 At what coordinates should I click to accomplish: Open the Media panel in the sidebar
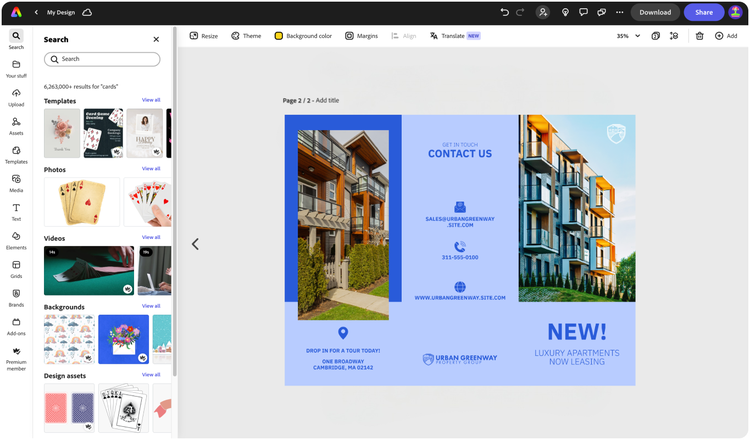[x=16, y=184]
